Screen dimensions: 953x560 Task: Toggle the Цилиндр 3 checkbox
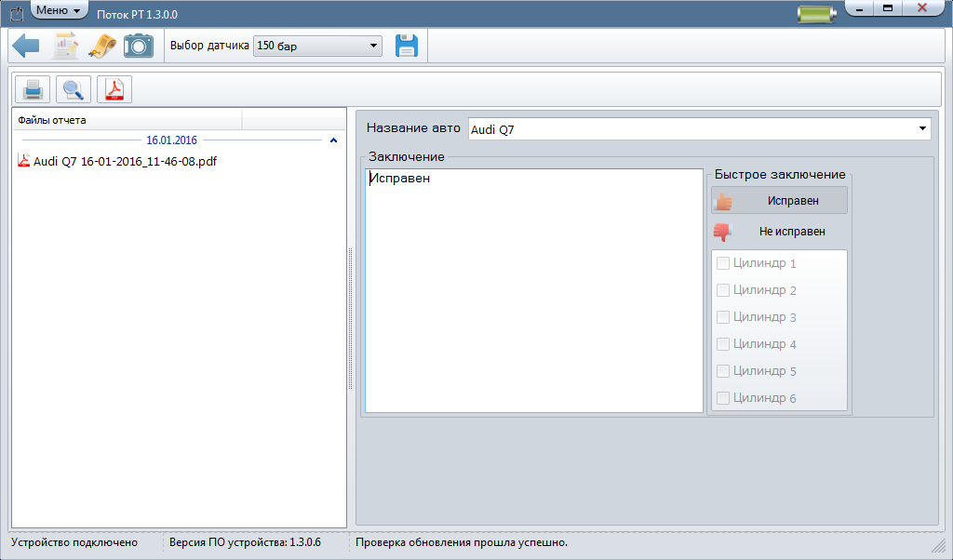pos(723,317)
